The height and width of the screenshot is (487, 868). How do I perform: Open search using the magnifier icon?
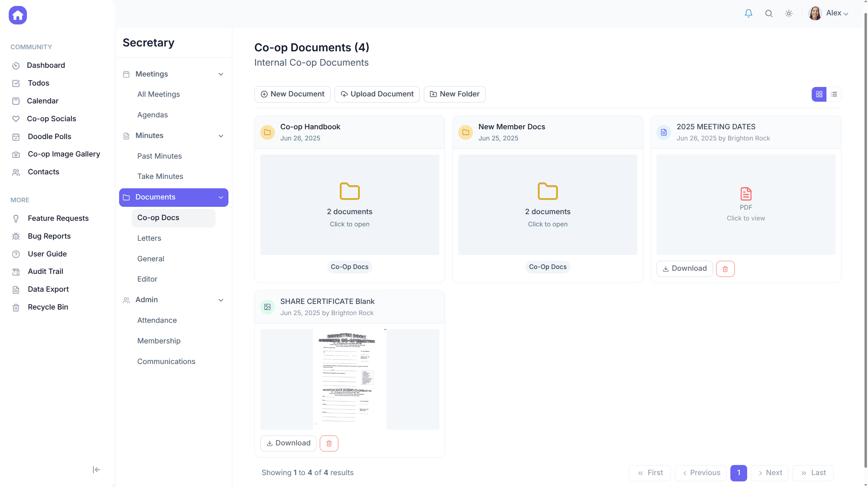[768, 13]
